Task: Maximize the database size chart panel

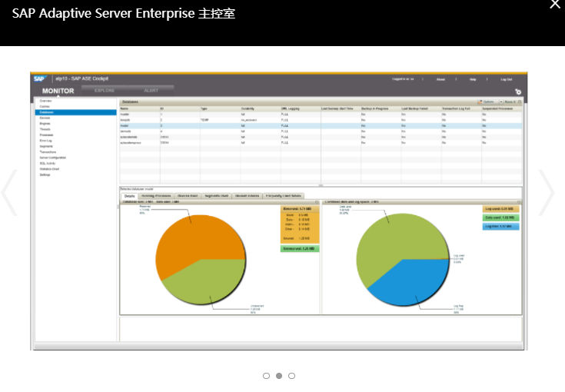Action: 317,202
